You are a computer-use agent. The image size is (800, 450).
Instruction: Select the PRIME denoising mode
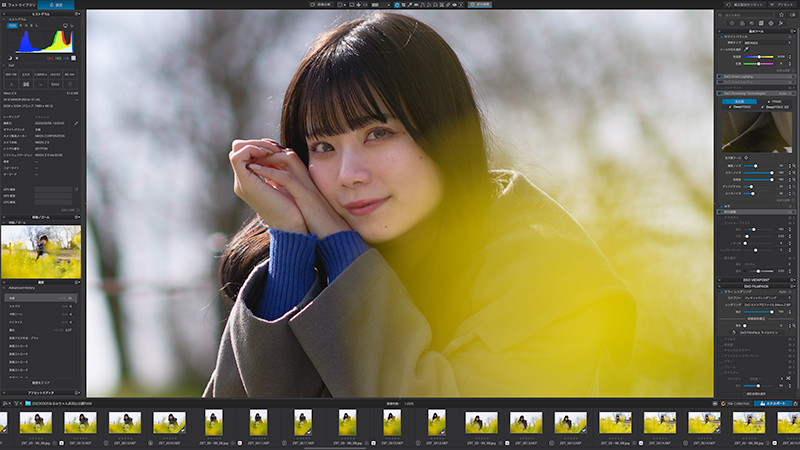click(x=774, y=102)
